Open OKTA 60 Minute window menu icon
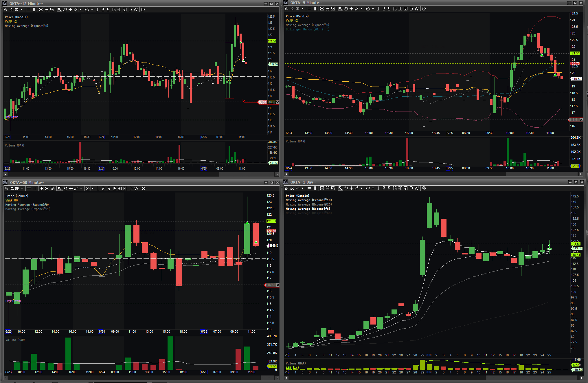588x383 pixels. [x=5, y=182]
